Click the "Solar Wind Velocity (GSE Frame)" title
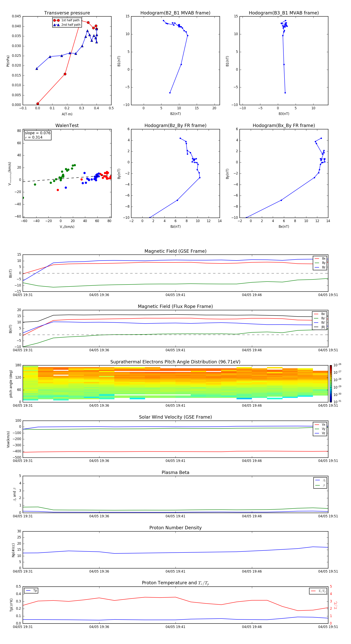This screenshot has height=644, width=351. [175, 417]
